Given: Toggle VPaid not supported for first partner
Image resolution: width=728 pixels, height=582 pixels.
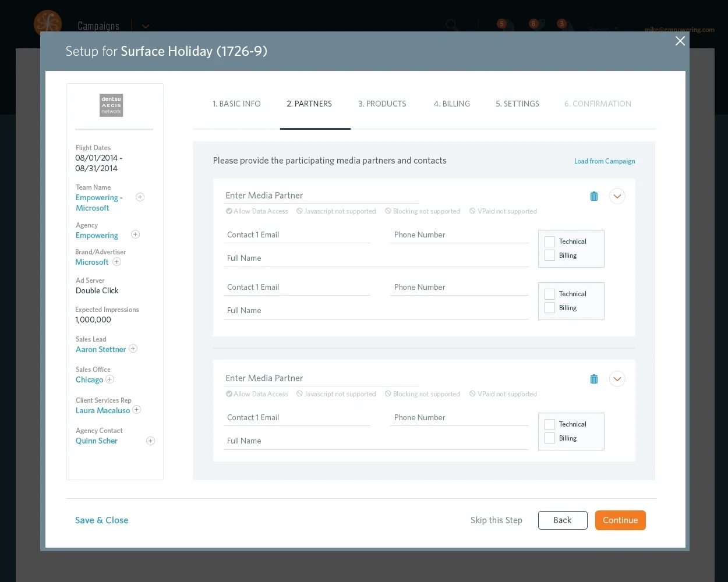Looking at the screenshot, I should coord(503,211).
